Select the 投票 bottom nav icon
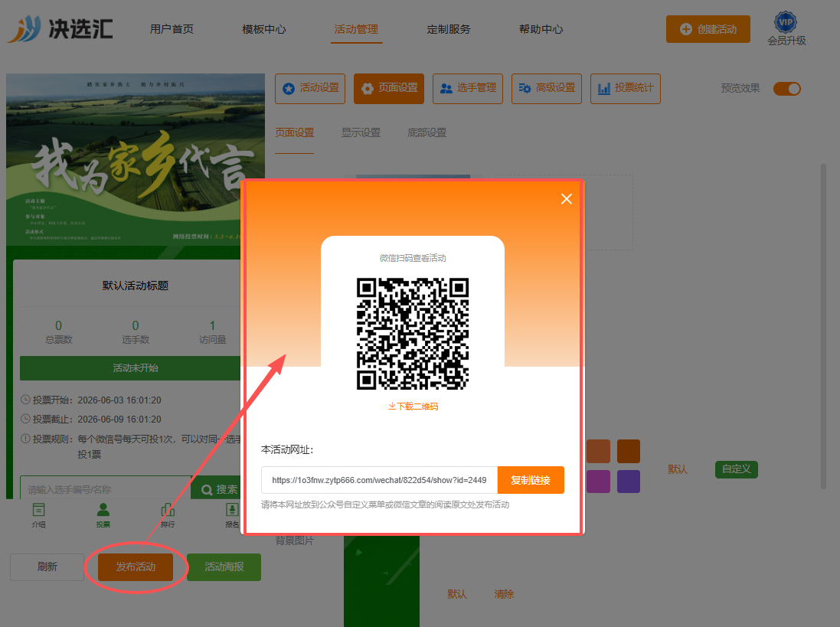The width and height of the screenshot is (840, 627). tap(103, 516)
